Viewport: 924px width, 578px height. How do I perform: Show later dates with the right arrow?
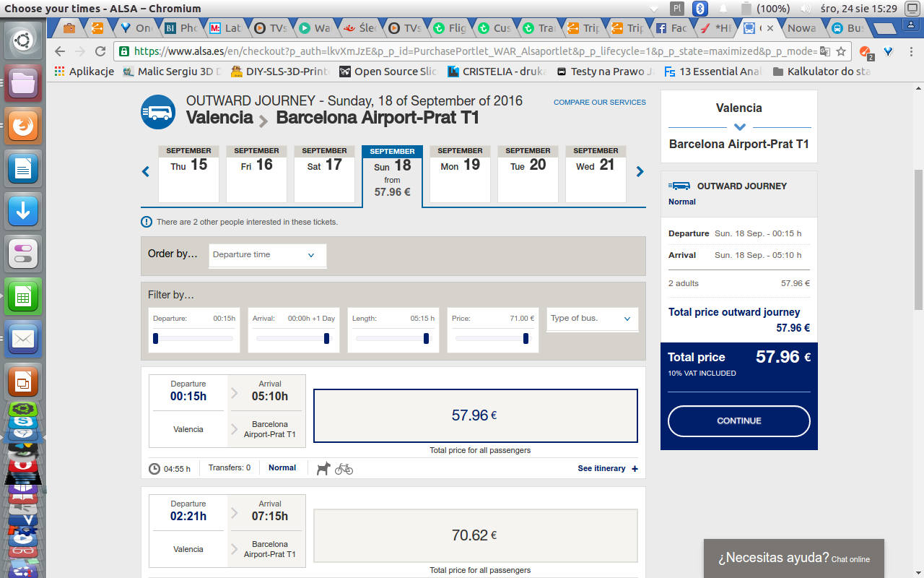point(640,171)
